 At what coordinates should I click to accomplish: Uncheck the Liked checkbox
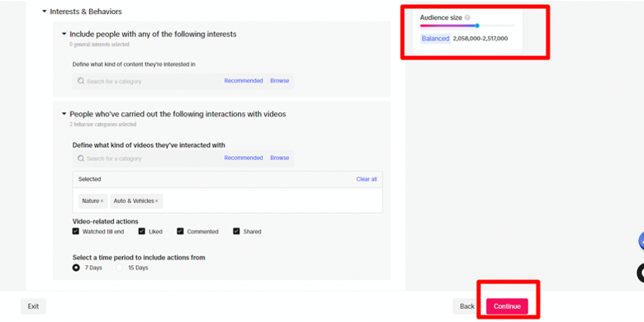click(x=142, y=232)
